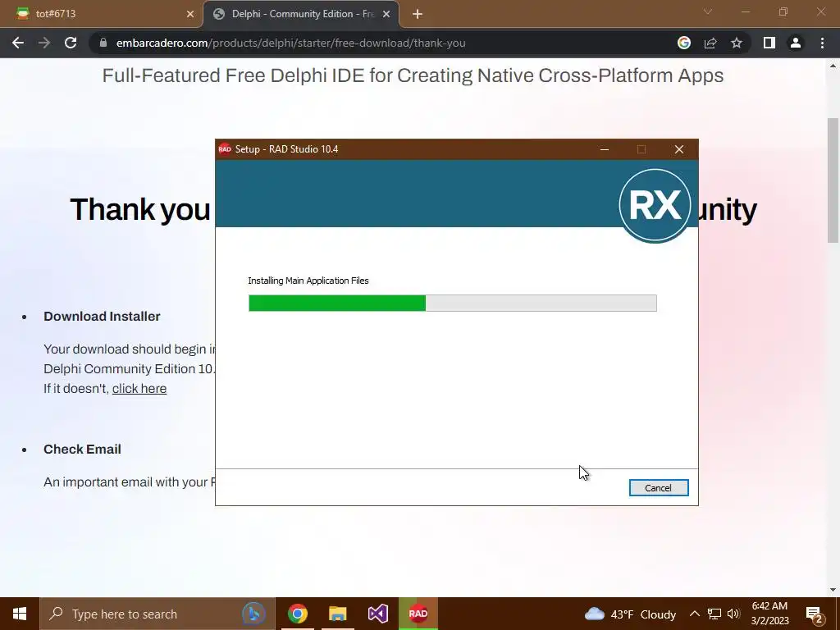This screenshot has width=840, height=630.
Task: Open the notification center
Action: tap(815, 614)
